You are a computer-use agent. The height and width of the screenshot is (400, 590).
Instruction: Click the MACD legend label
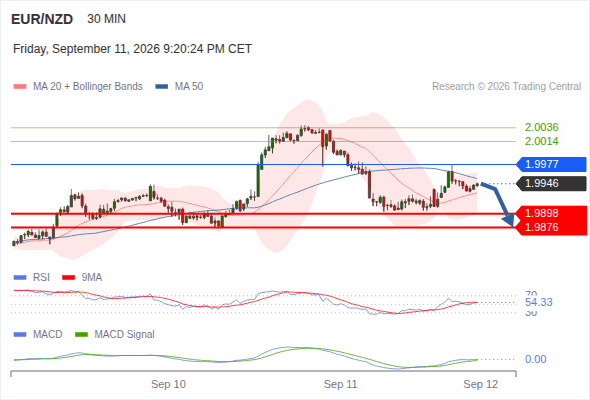pyautogui.click(x=47, y=335)
